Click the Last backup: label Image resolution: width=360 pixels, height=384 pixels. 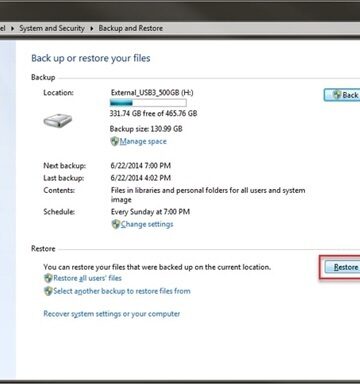(x=63, y=178)
